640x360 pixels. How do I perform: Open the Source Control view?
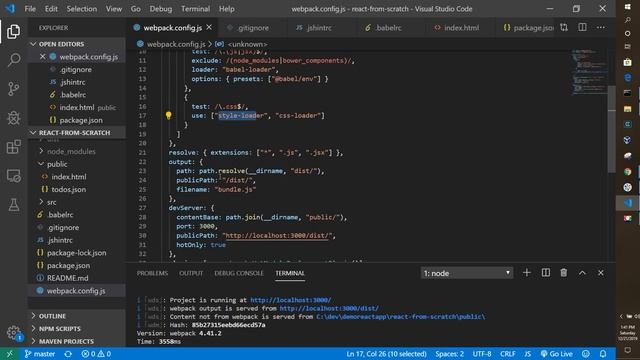pos(13,89)
